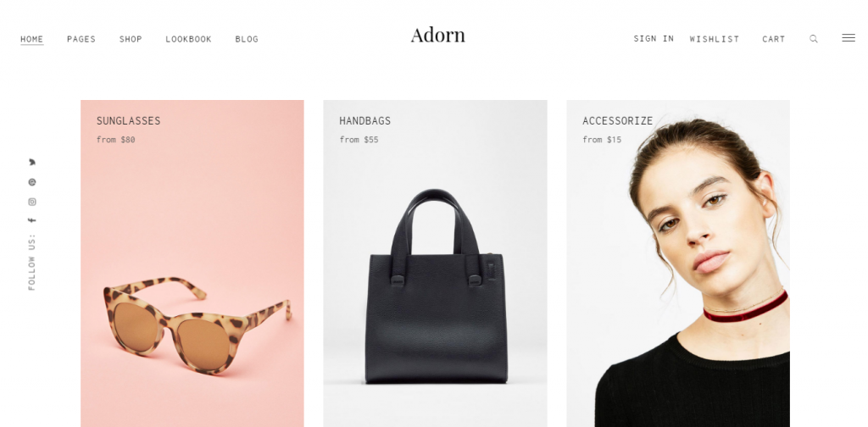Open the Accessorize category heading
The image size is (868, 427).
point(617,120)
